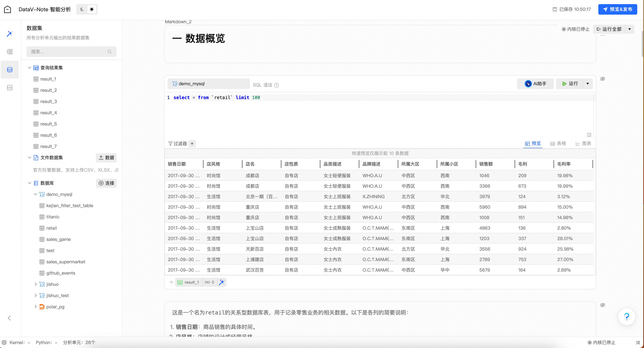This screenshot has height=348, width=644.
Task: Click the titanic table icon
Action: [x=42, y=217]
